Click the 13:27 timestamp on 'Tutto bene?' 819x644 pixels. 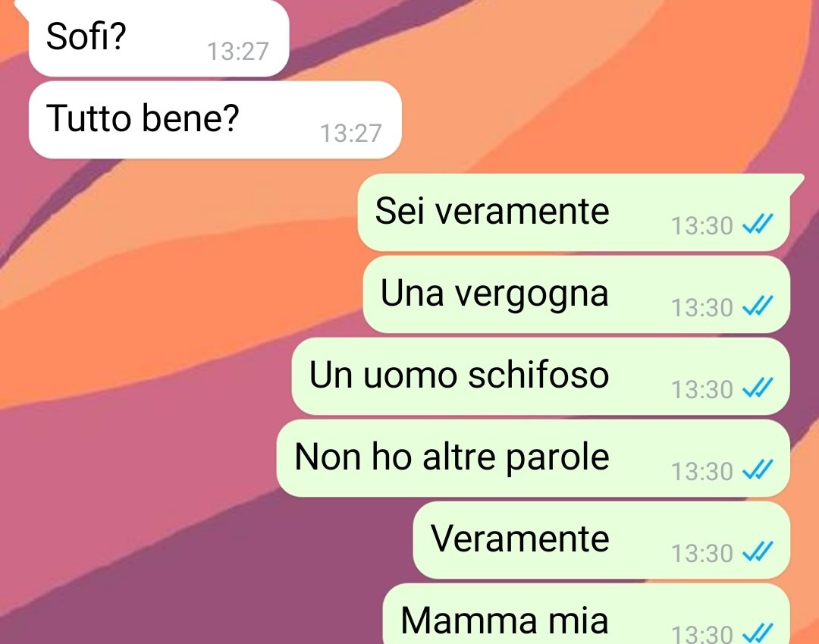tap(350, 134)
